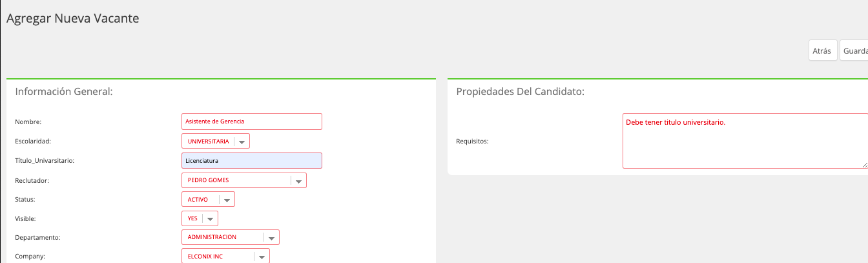Click the Requisitos textarea resize handle
Screen dimensions: 868x263
(x=864, y=165)
